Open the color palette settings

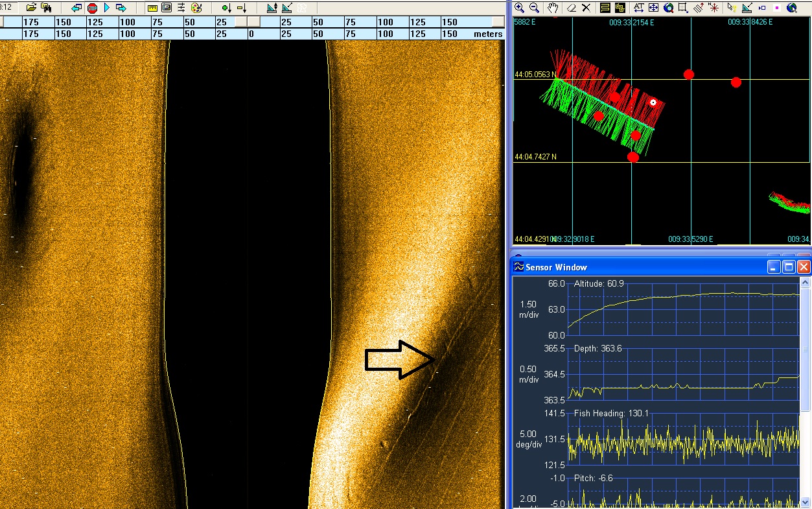(x=197, y=8)
